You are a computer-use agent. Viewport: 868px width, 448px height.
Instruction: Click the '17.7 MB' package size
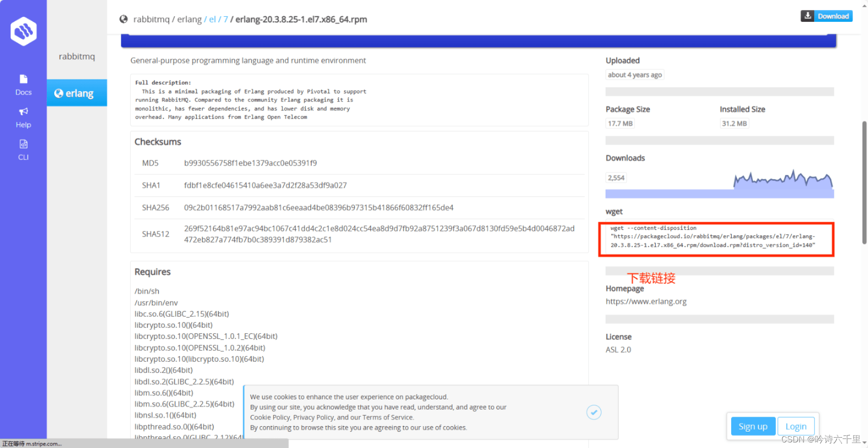620,123
